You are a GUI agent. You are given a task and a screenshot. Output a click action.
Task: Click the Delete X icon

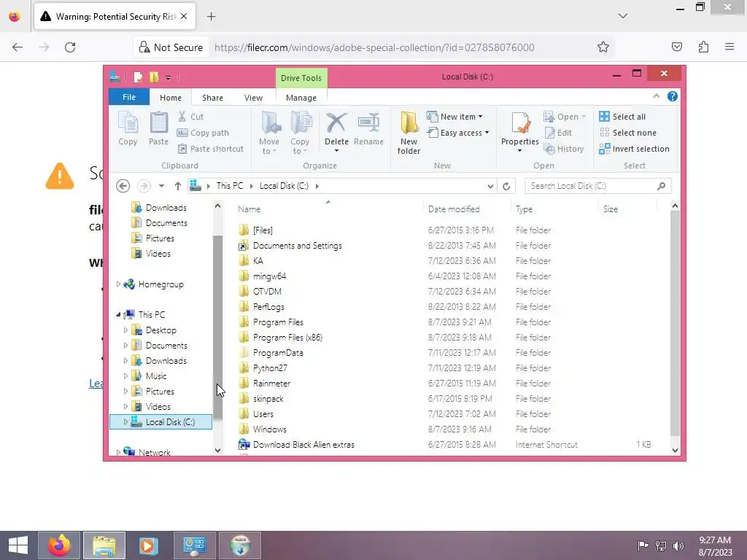pos(336,123)
